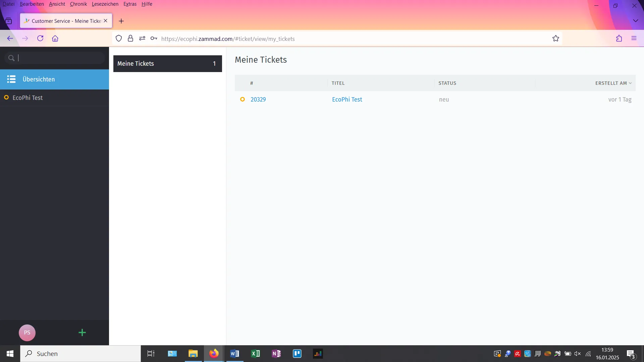Click the yellow status dot beside ticket 20329
This screenshot has height=362, width=644.
point(243,99)
